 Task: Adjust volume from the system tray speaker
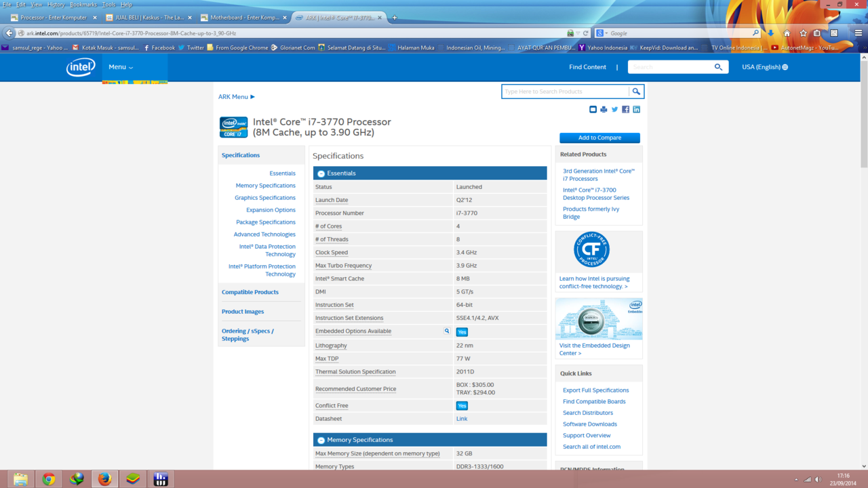[x=818, y=480]
